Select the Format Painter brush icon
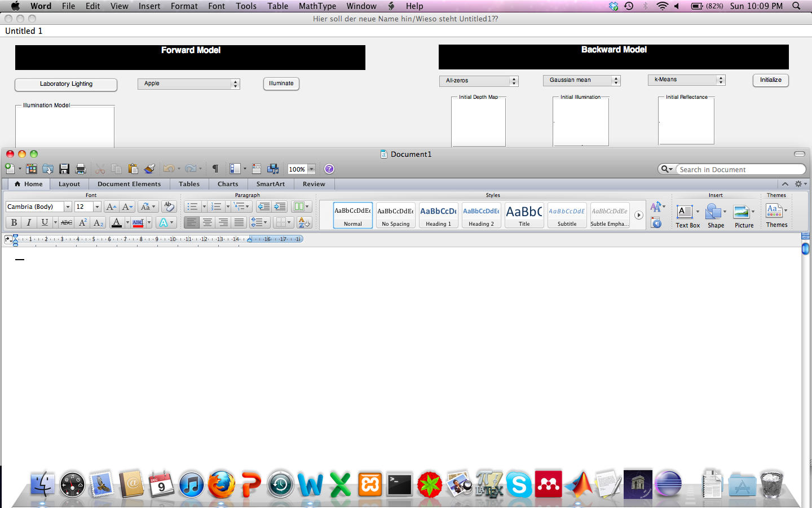The width and height of the screenshot is (812, 508). [x=149, y=169]
